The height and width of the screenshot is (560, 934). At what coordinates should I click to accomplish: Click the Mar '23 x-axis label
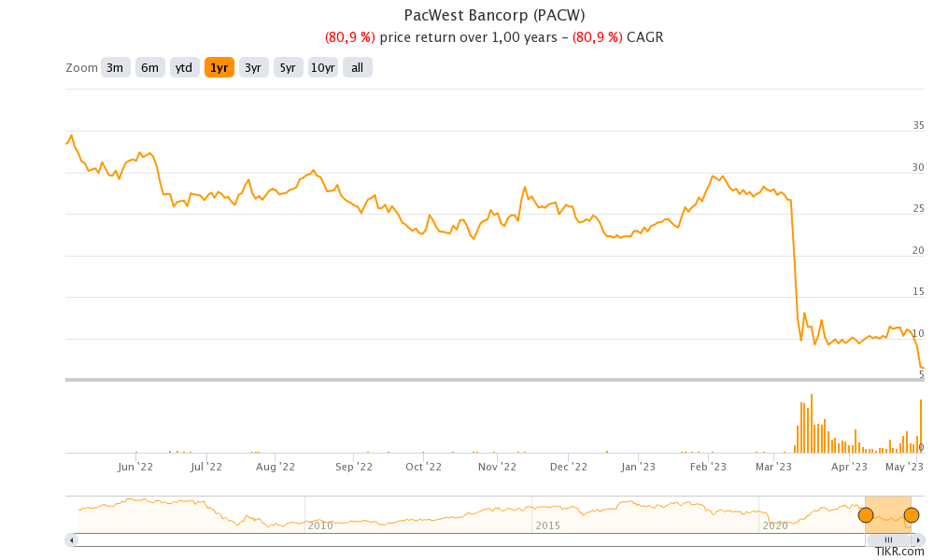[x=773, y=467]
